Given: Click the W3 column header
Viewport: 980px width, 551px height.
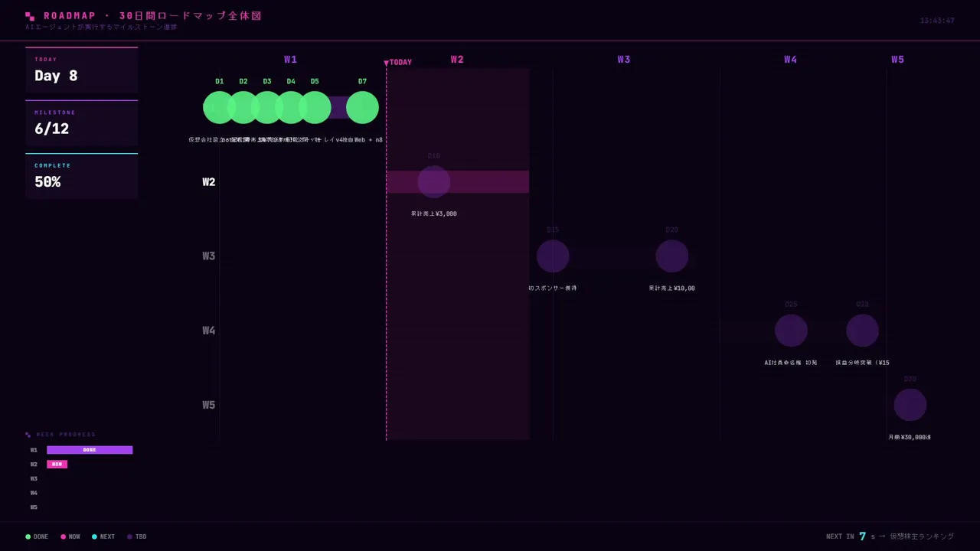Looking at the screenshot, I should (624, 60).
